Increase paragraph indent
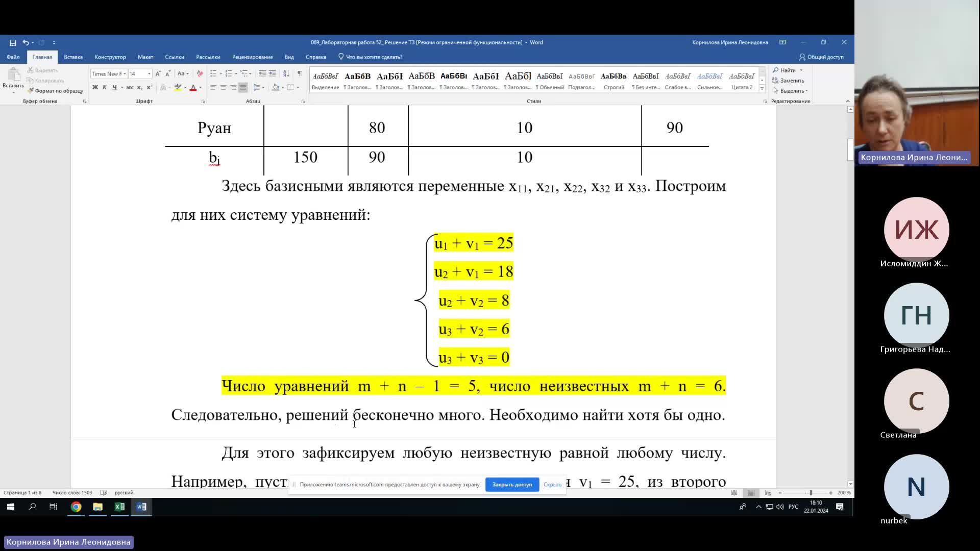The height and width of the screenshot is (551, 980). (x=273, y=74)
